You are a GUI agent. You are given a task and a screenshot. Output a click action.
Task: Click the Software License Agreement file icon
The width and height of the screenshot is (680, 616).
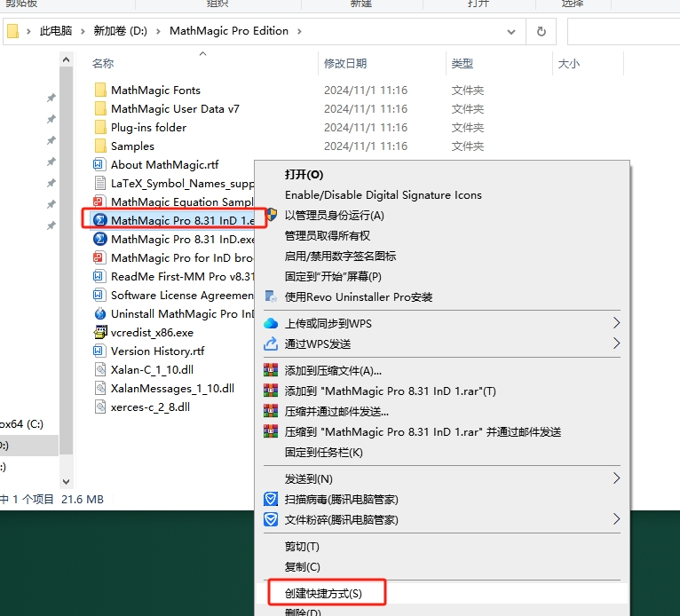coord(99,295)
